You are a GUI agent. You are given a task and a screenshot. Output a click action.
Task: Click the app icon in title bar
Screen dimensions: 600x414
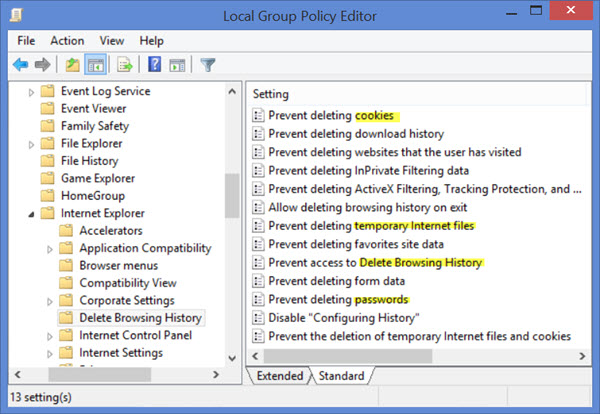16,16
